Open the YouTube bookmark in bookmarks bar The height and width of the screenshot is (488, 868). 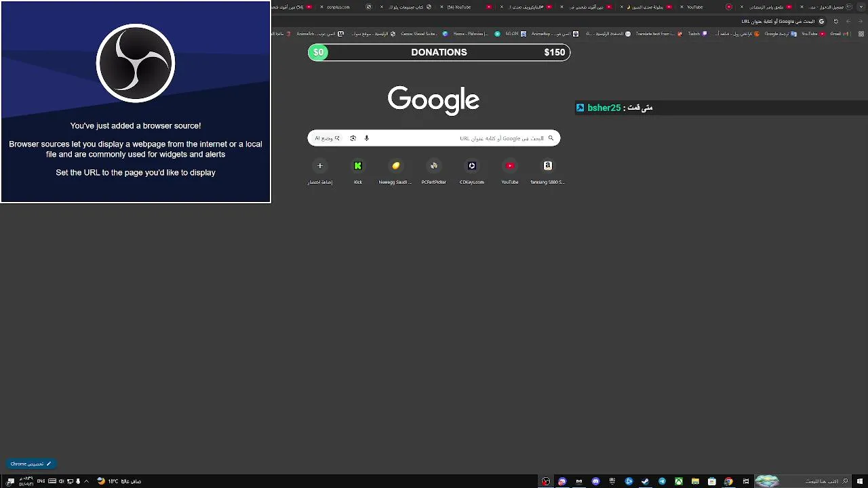pyautogui.click(x=814, y=33)
